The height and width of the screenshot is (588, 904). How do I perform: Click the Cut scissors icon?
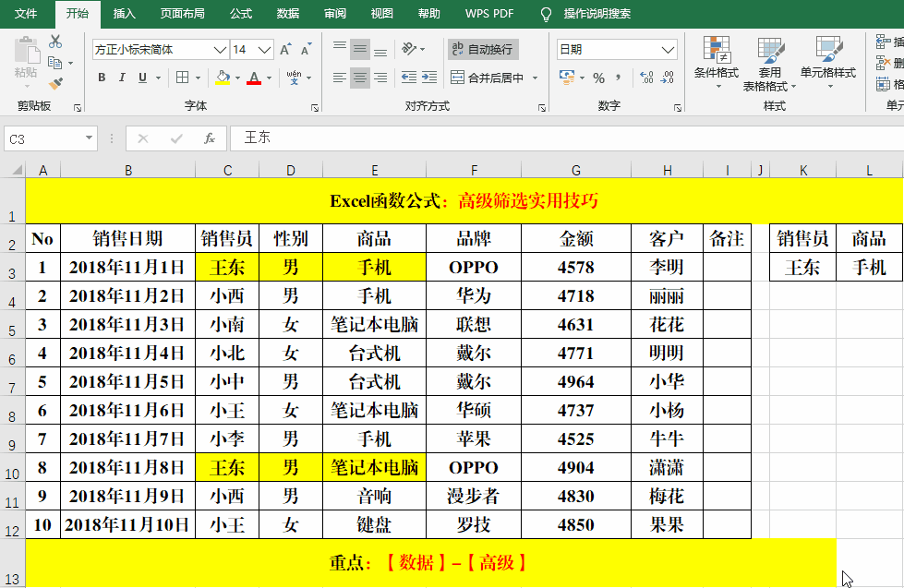click(x=54, y=42)
